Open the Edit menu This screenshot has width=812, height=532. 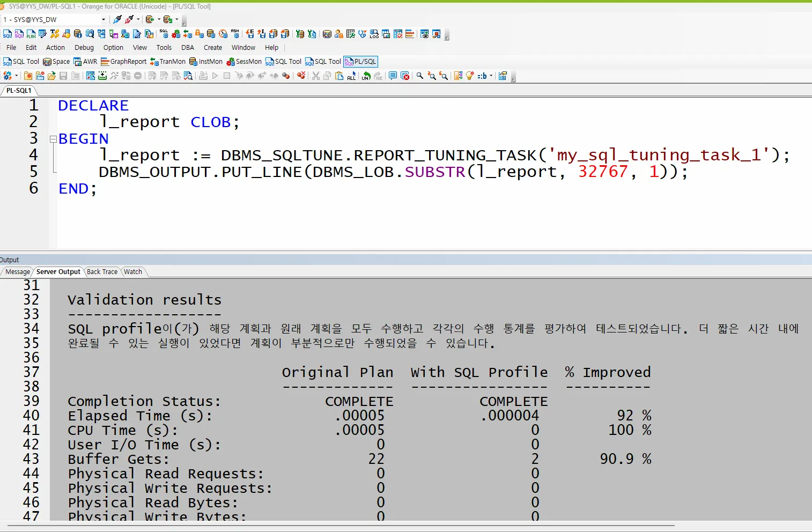(x=31, y=48)
